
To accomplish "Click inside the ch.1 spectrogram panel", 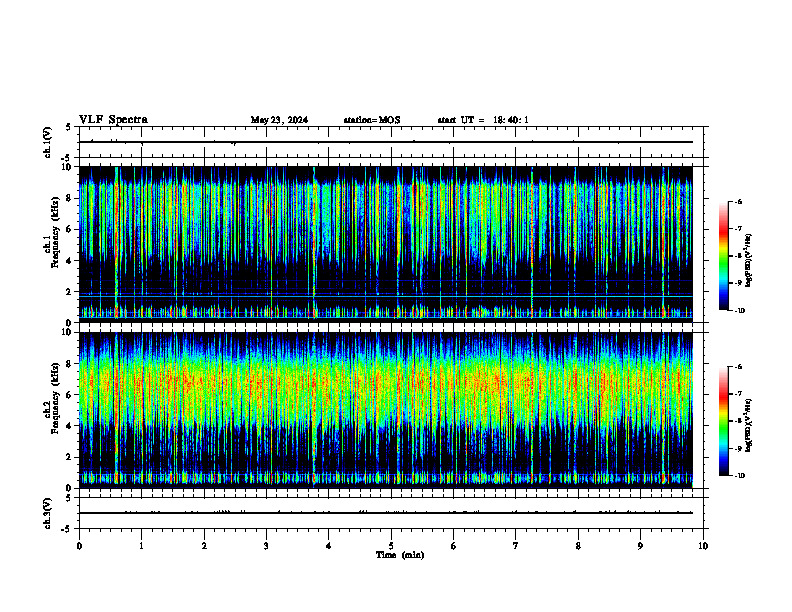I will (386, 243).
